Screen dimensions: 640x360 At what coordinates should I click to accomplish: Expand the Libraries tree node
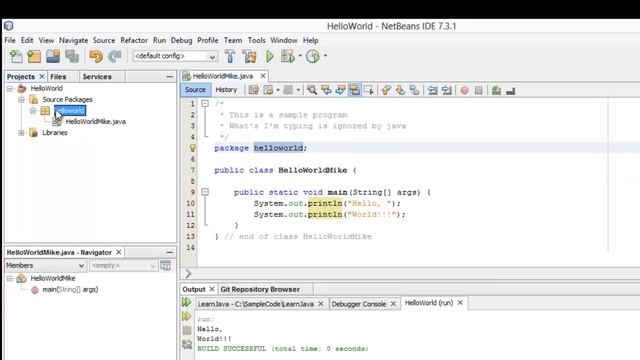(x=22, y=133)
